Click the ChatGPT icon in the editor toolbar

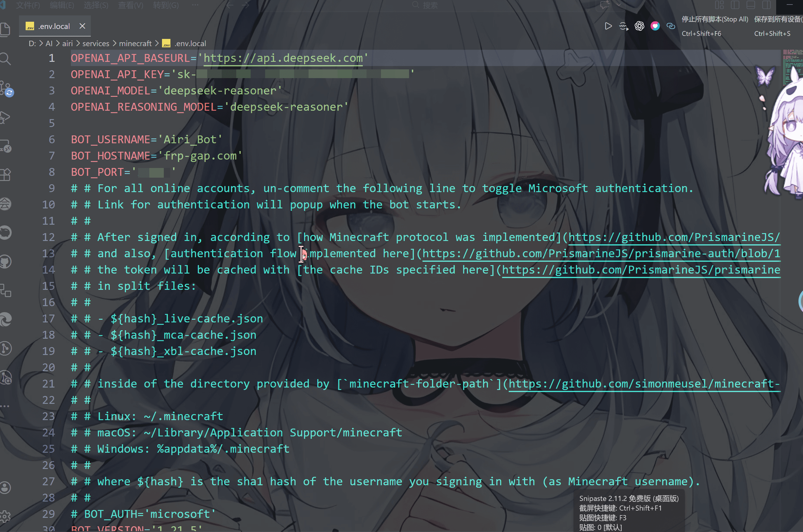pos(640,26)
